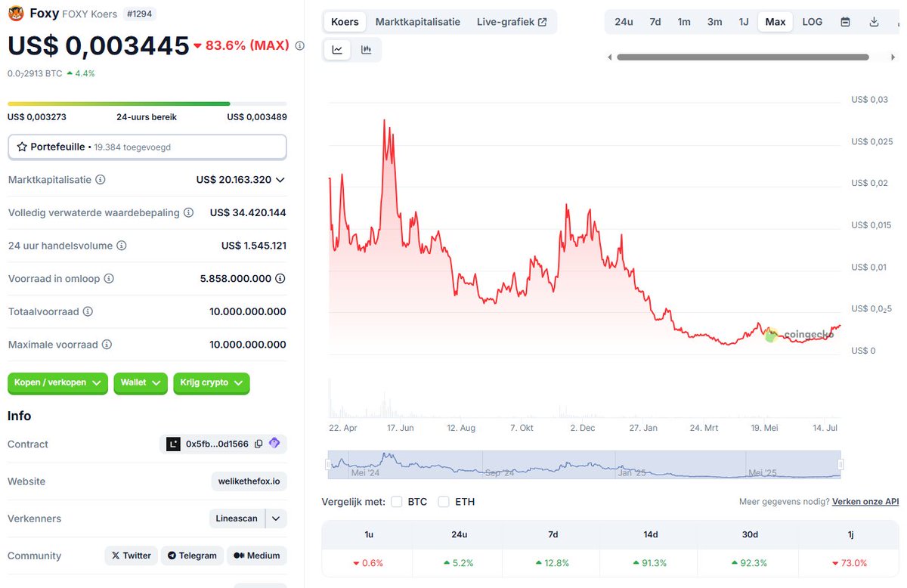Image resolution: width=907 pixels, height=588 pixels.
Task: Click the Lineascan explorer button
Action: click(237, 518)
